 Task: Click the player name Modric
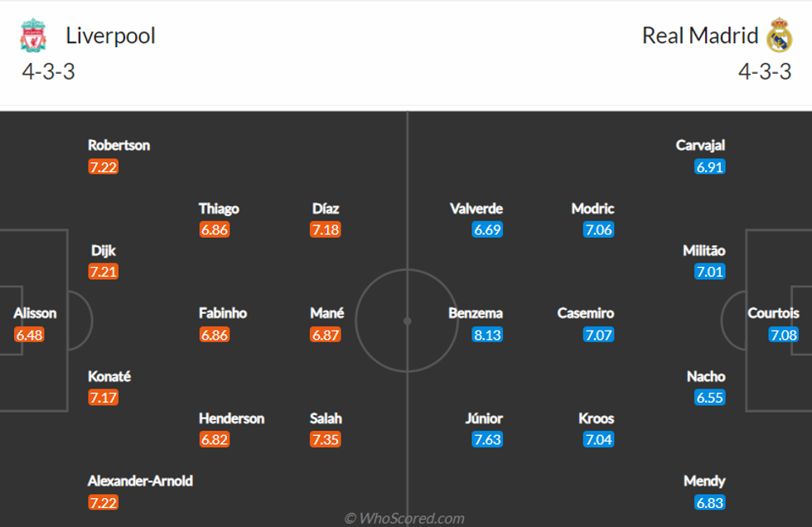[x=592, y=209]
